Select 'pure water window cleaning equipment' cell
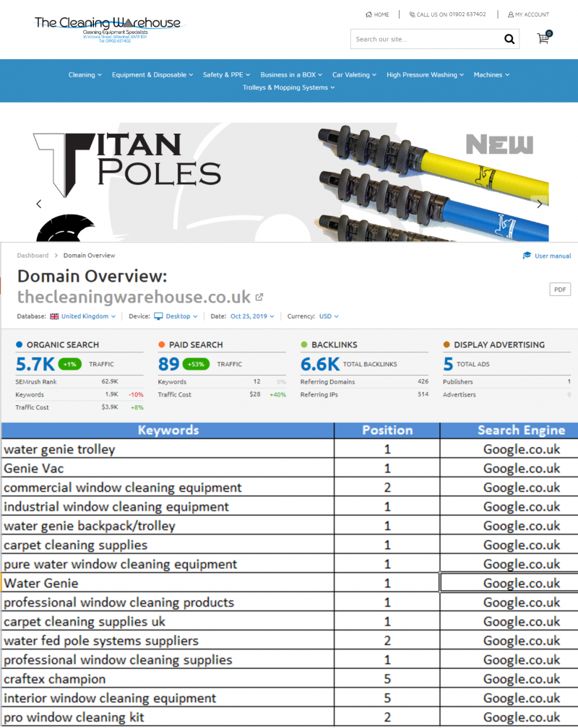The image size is (578, 728). point(168,564)
